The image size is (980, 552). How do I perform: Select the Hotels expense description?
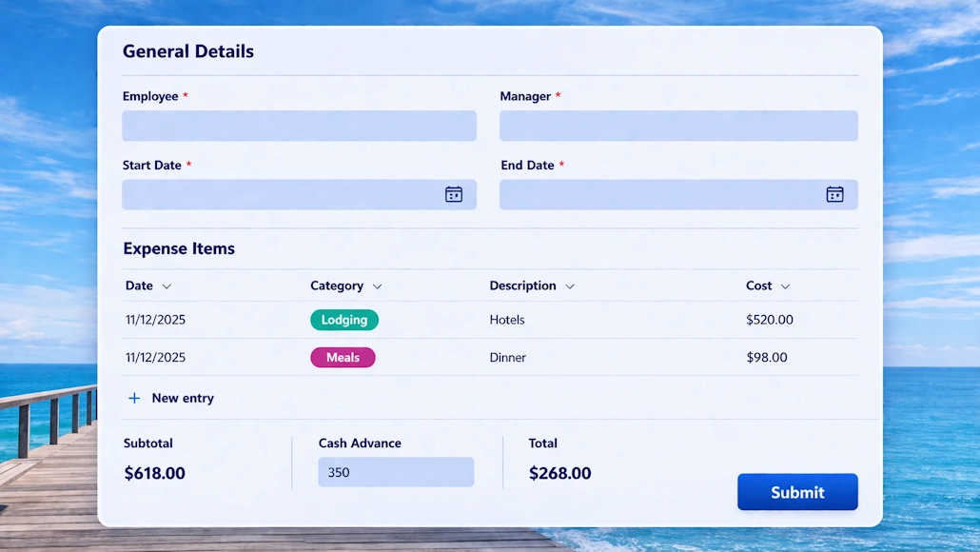click(x=507, y=320)
